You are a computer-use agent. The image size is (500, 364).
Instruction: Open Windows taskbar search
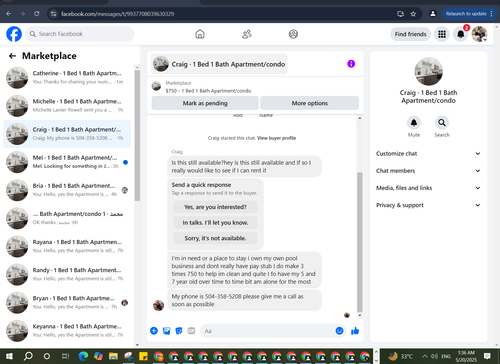click(x=28, y=356)
